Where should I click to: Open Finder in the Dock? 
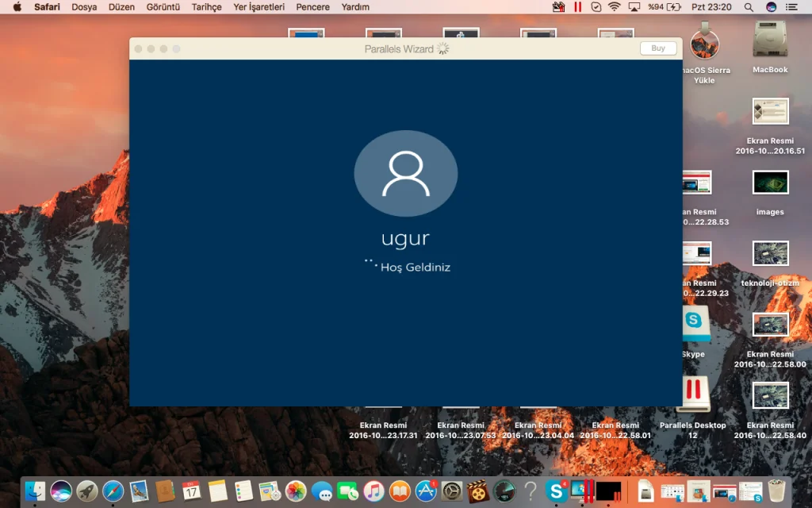coord(35,491)
